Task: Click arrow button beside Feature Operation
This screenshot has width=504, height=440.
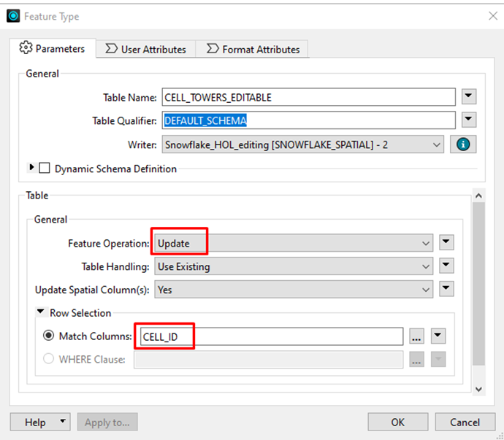Action: point(447,243)
